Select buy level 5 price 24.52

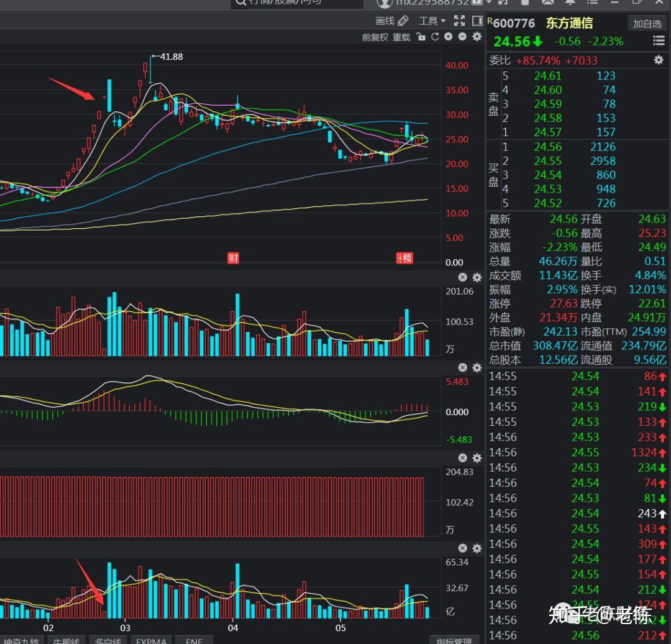point(547,203)
